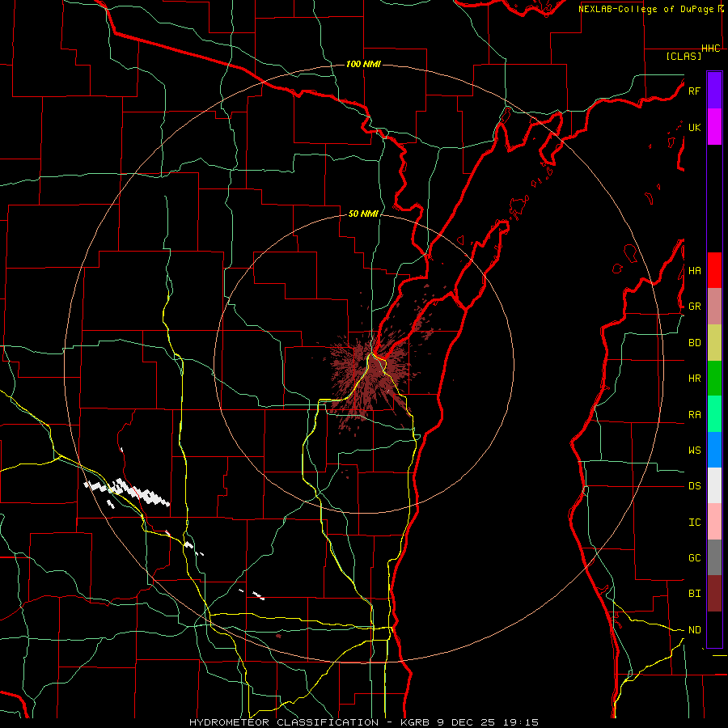Screen dimensions: 728x728
Task: Click the 'IC' legend label
Action: [694, 523]
